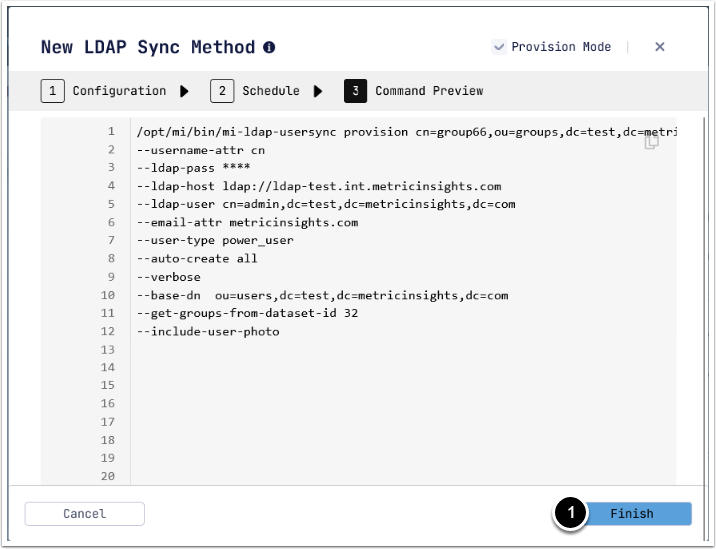Click the --user-type power_user line
The width and height of the screenshot is (716, 549).
tap(215, 240)
